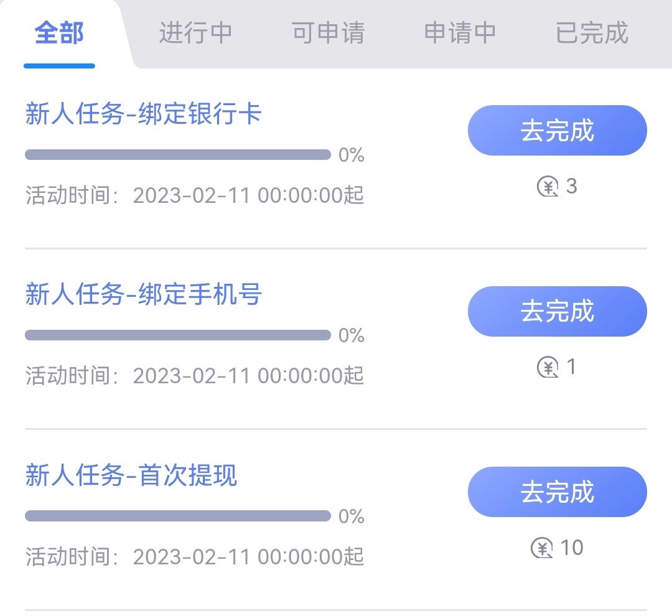Image resolution: width=672 pixels, height=616 pixels.
Task: Click the 绑定银行卡 task progress bar
Action: point(177,154)
